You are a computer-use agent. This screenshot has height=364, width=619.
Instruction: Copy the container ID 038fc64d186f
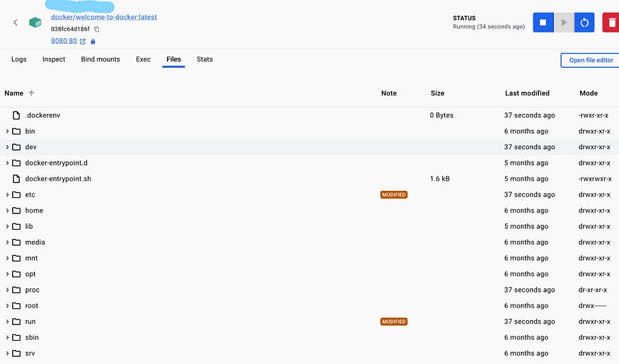coord(96,29)
